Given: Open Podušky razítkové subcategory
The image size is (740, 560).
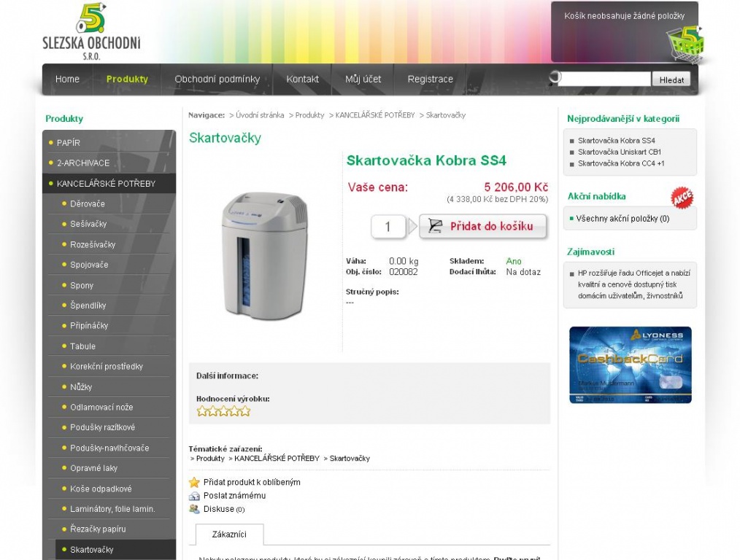Looking at the screenshot, I should click(x=102, y=427).
